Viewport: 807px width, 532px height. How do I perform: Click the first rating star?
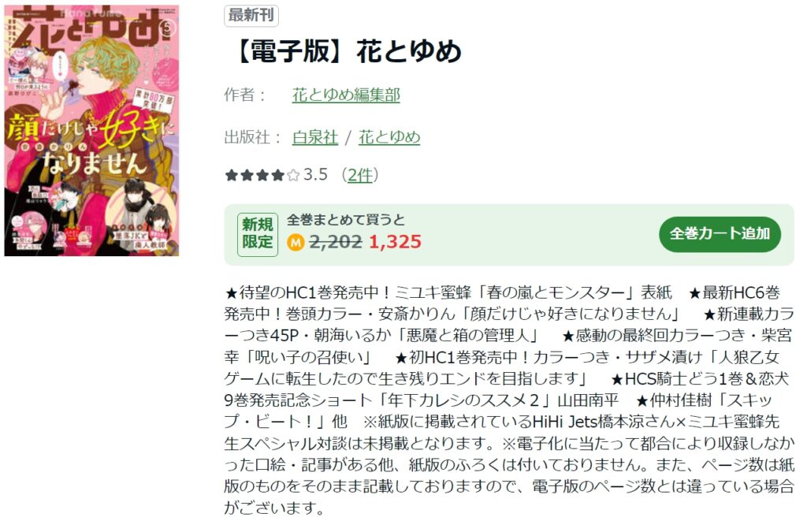pyautogui.click(x=231, y=176)
